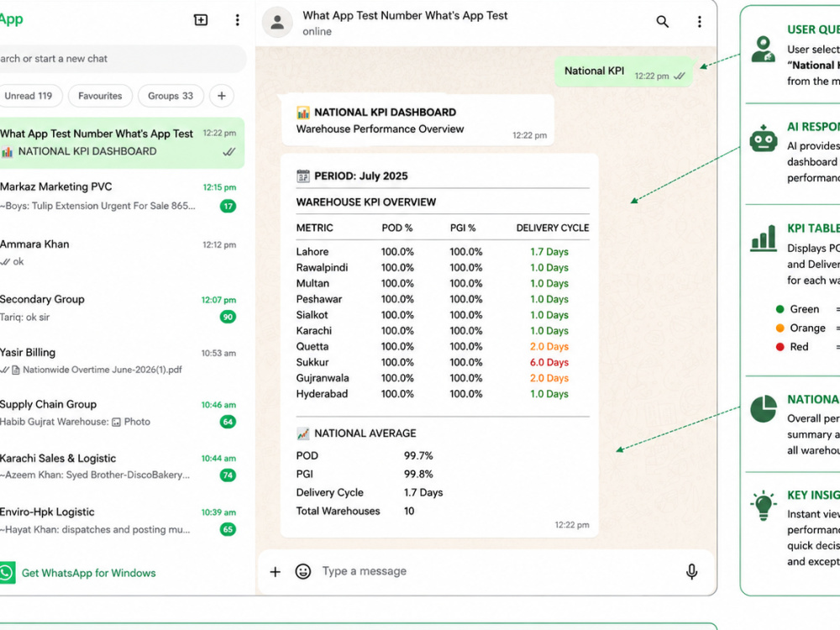Search within the conversation using magnifier icon
Viewport: 840px width, 630px height.
coord(663,22)
